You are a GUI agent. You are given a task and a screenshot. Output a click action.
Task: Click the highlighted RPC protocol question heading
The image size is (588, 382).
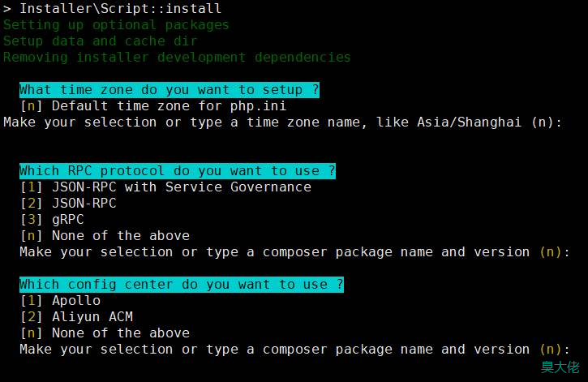[x=178, y=171]
